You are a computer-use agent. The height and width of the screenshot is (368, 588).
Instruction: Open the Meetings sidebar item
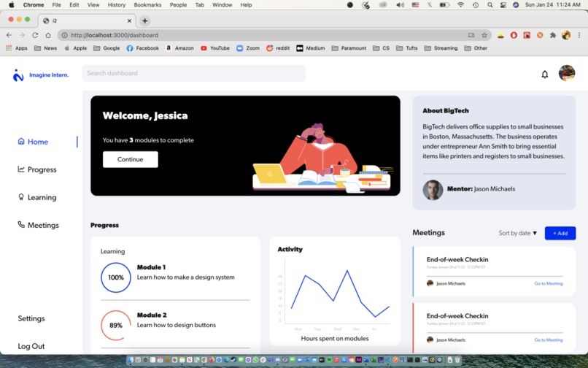pos(38,225)
